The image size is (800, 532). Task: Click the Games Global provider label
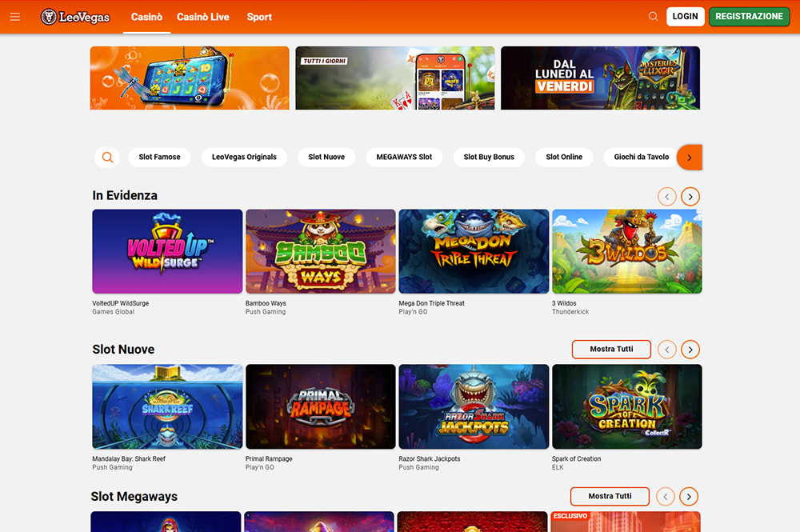click(114, 312)
